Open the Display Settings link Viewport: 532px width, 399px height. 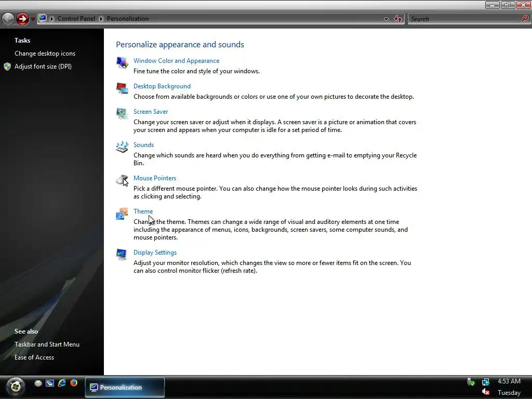pos(155,252)
